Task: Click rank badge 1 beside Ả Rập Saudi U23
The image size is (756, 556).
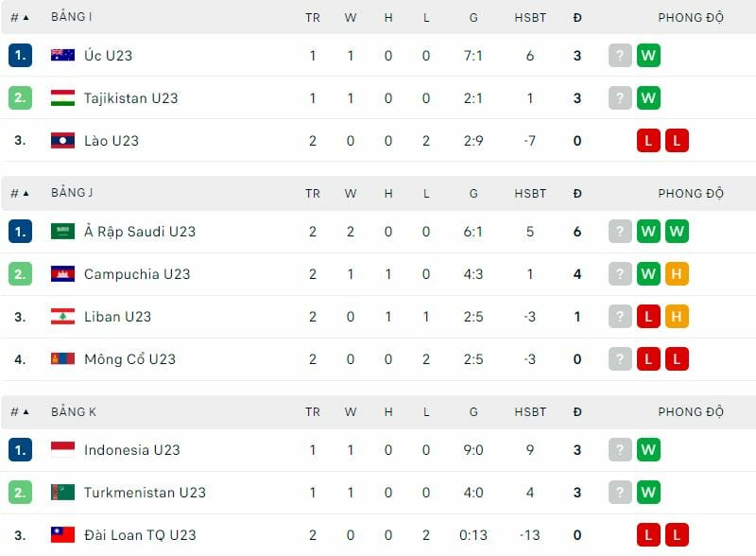Action: click(21, 231)
